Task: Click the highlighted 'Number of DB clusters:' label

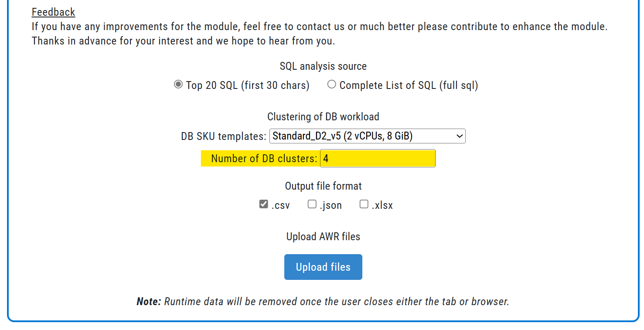Action: coord(264,159)
